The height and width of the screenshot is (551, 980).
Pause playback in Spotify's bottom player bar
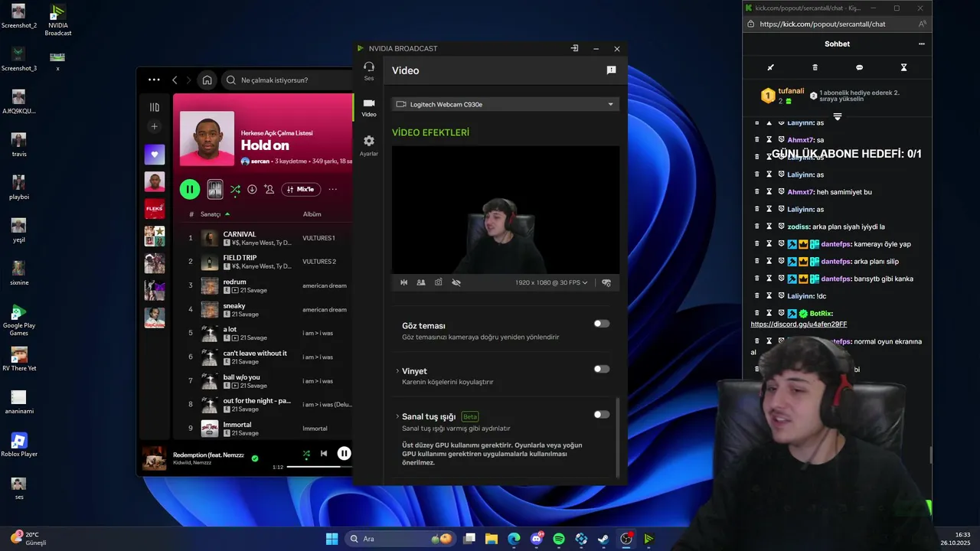(x=345, y=454)
